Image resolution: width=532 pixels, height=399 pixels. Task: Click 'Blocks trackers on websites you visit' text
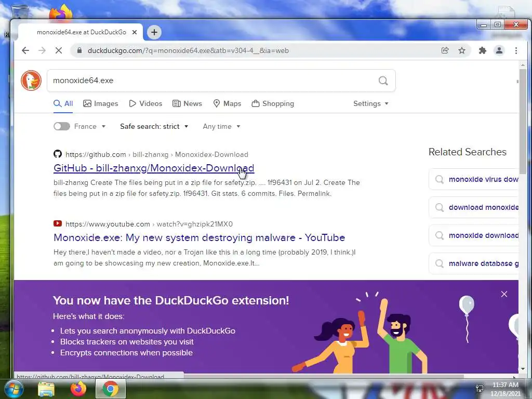pos(127,342)
